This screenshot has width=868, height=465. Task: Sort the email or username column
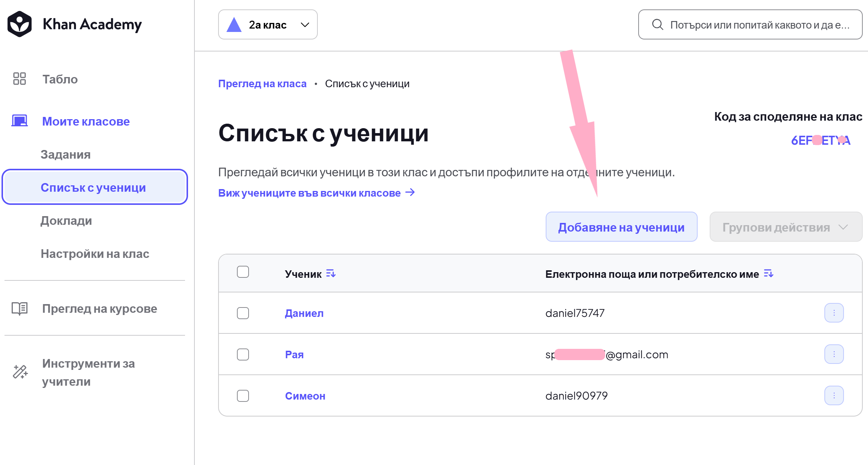coord(769,274)
